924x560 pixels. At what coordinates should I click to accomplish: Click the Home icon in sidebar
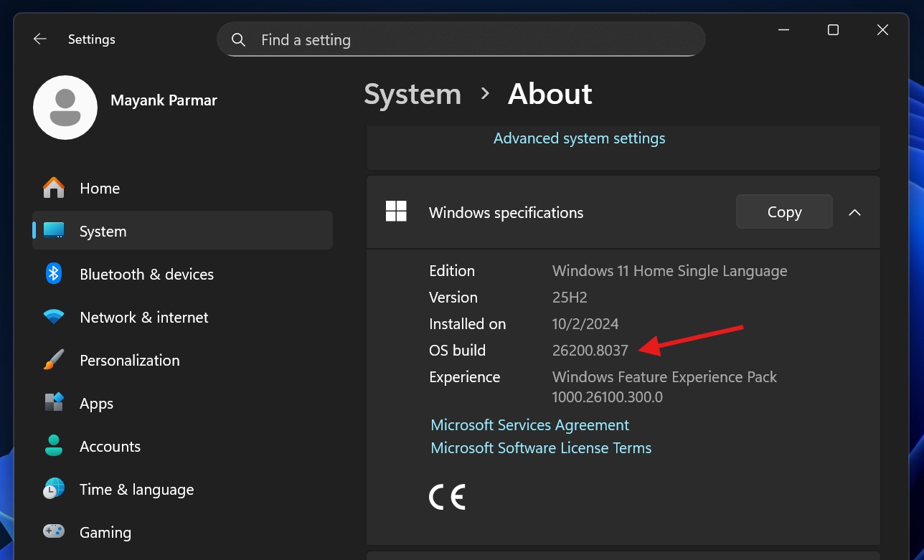point(53,188)
